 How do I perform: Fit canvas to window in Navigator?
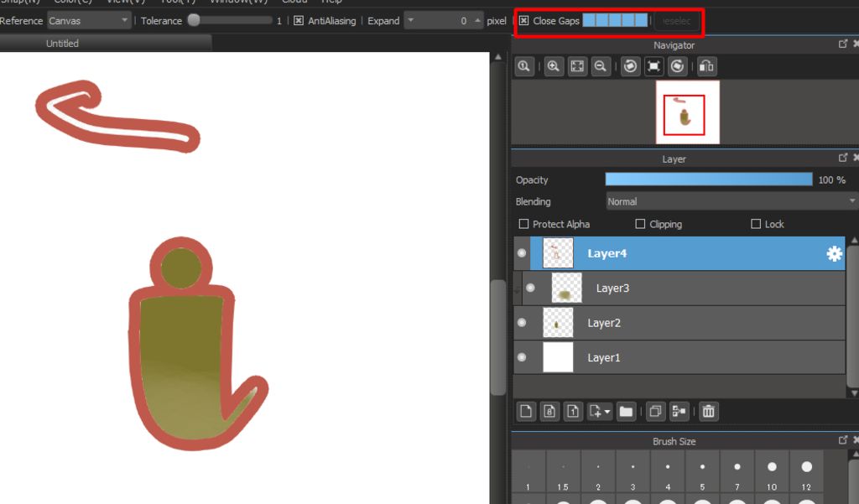click(577, 66)
